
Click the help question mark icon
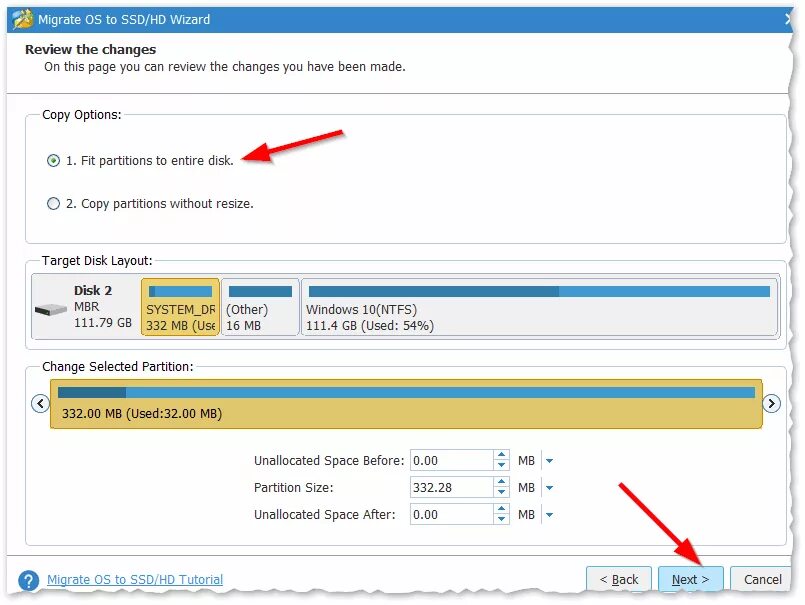coord(28,581)
